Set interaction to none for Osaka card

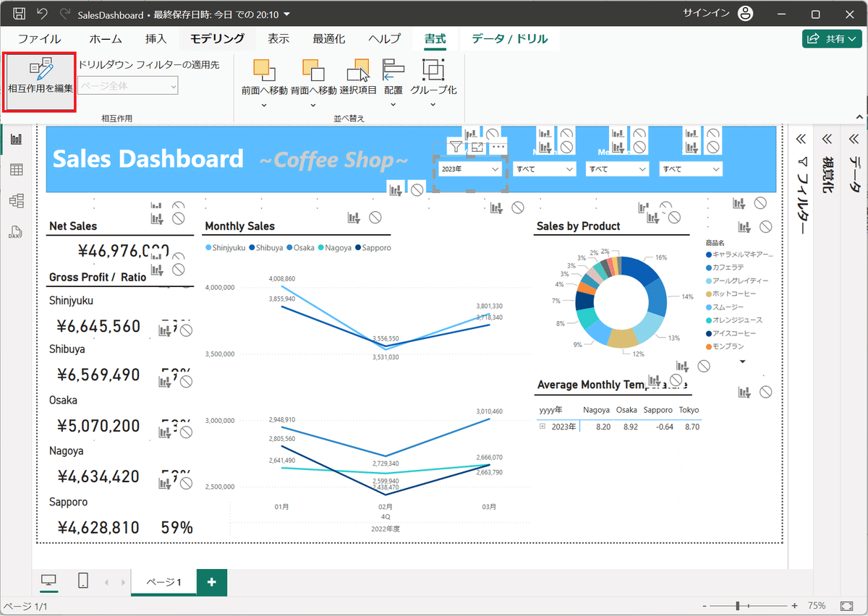(x=187, y=432)
